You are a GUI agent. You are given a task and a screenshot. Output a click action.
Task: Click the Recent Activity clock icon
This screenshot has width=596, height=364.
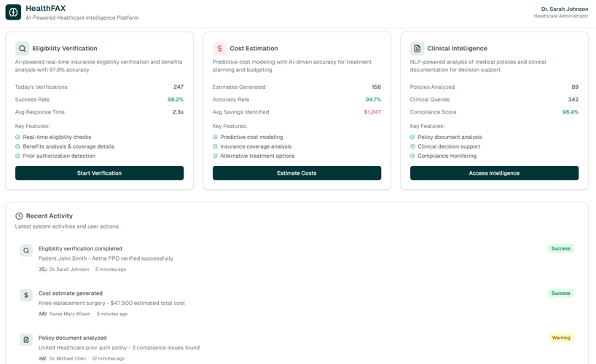point(19,216)
